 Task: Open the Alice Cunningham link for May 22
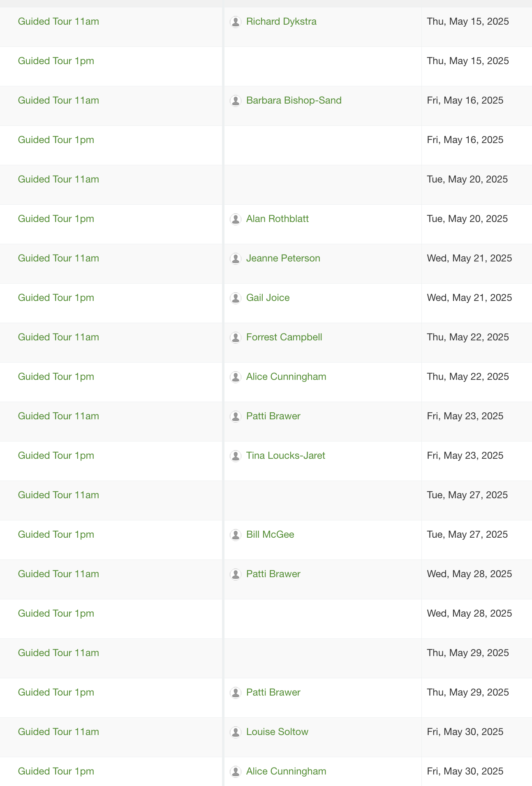[x=286, y=377]
